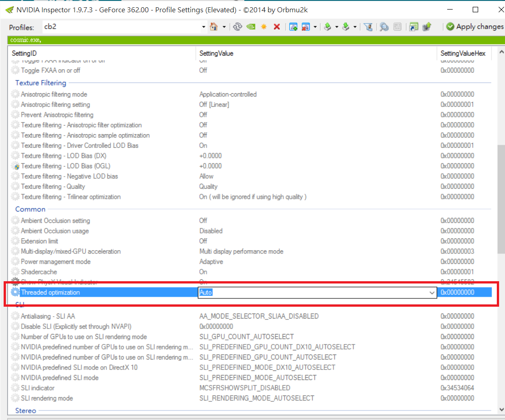This screenshot has height=420, width=505.
Task: Click gear icon beside SLI indicator
Action: 15,388
